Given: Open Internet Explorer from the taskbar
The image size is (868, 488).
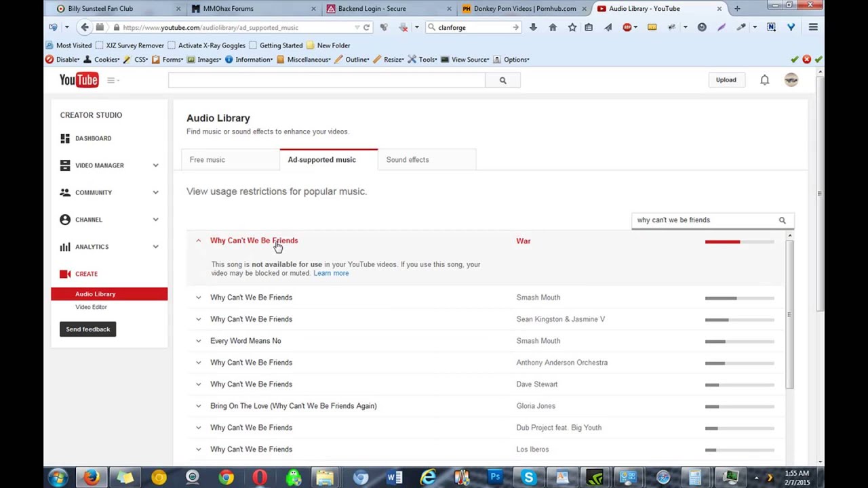Looking at the screenshot, I should click(428, 478).
